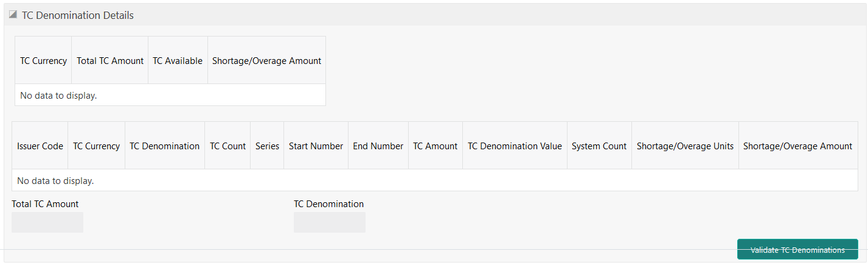
Task: Click Total TC Amount header in summary table
Action: click(110, 61)
